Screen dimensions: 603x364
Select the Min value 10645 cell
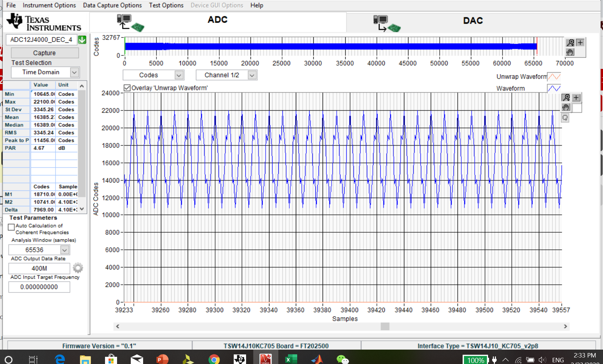pos(44,94)
